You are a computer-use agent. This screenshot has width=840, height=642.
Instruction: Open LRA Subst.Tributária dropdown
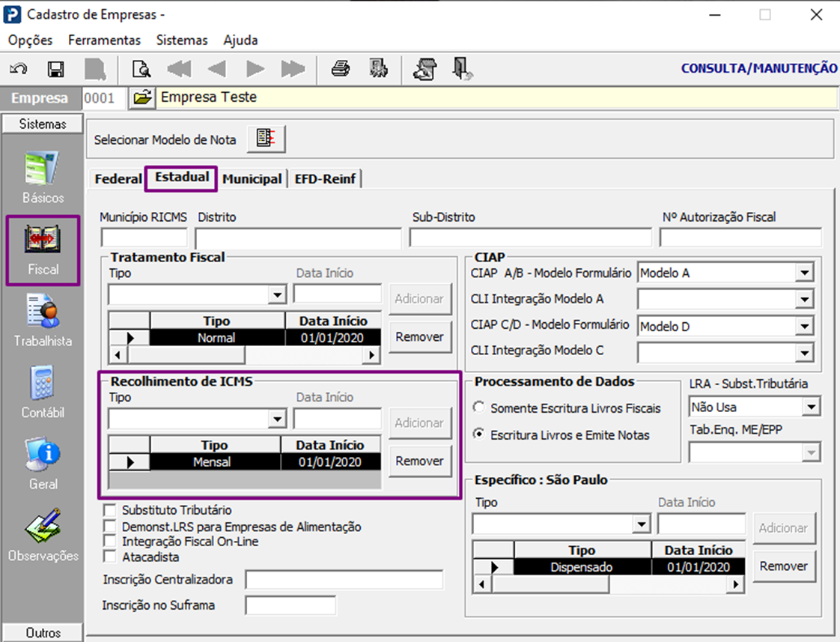point(811,408)
